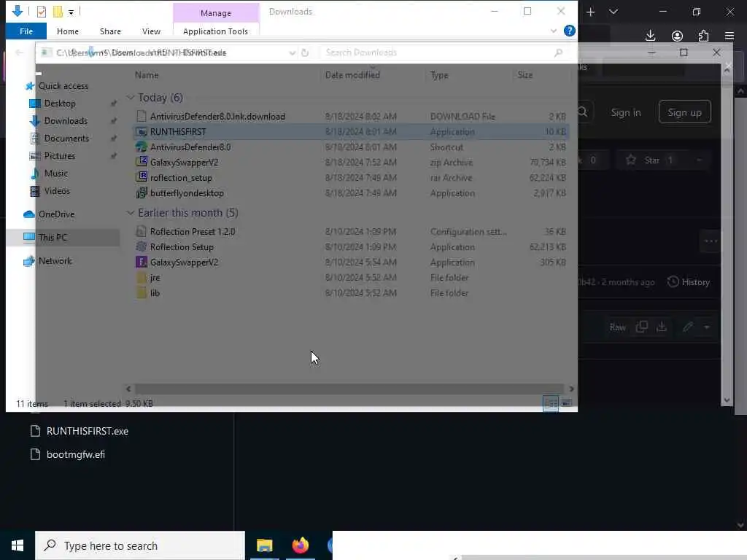Click Sign in on the web page
The image size is (747, 560).
coord(626,113)
